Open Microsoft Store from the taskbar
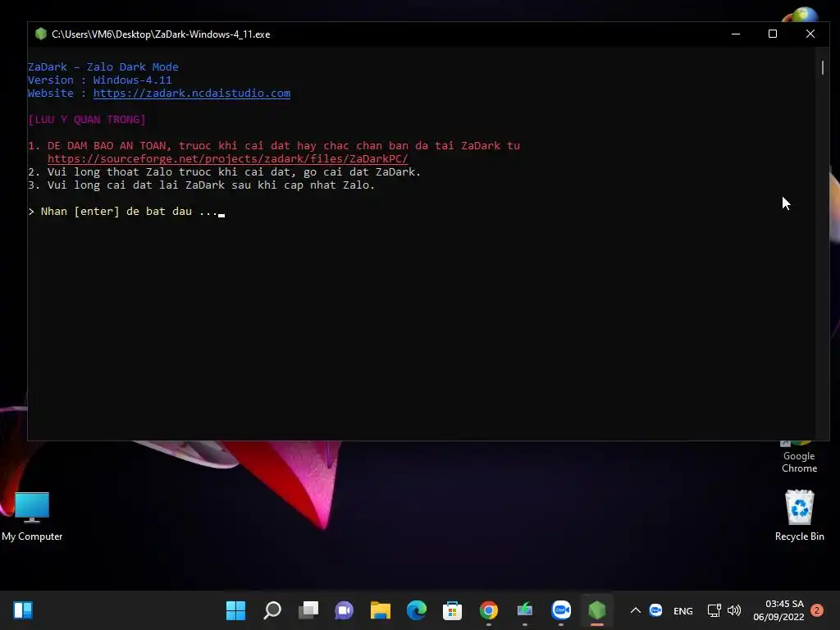840x630 pixels. pyautogui.click(x=452, y=610)
